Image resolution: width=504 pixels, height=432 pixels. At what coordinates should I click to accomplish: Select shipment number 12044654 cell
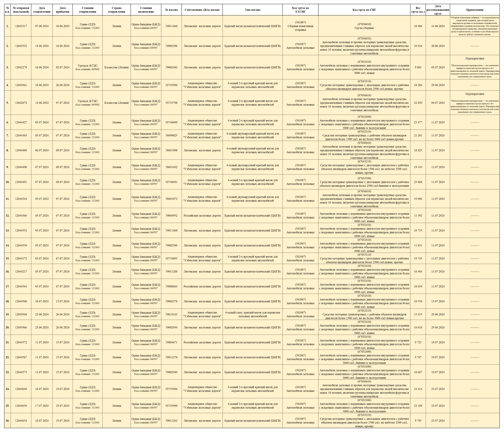pyautogui.click(x=21, y=421)
